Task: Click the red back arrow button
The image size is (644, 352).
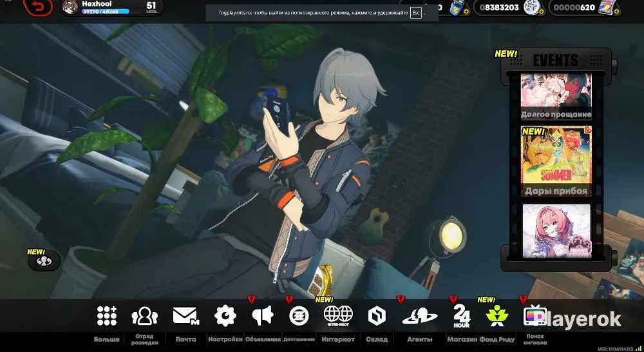Action: pos(38,6)
